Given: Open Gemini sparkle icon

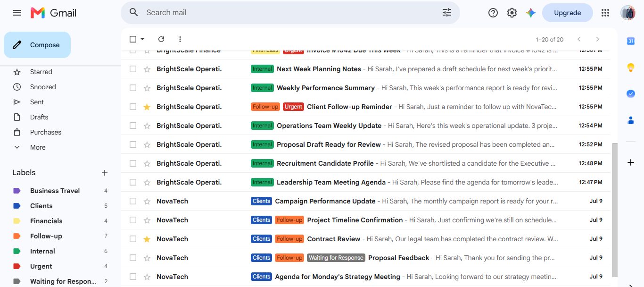Looking at the screenshot, I should click(531, 13).
